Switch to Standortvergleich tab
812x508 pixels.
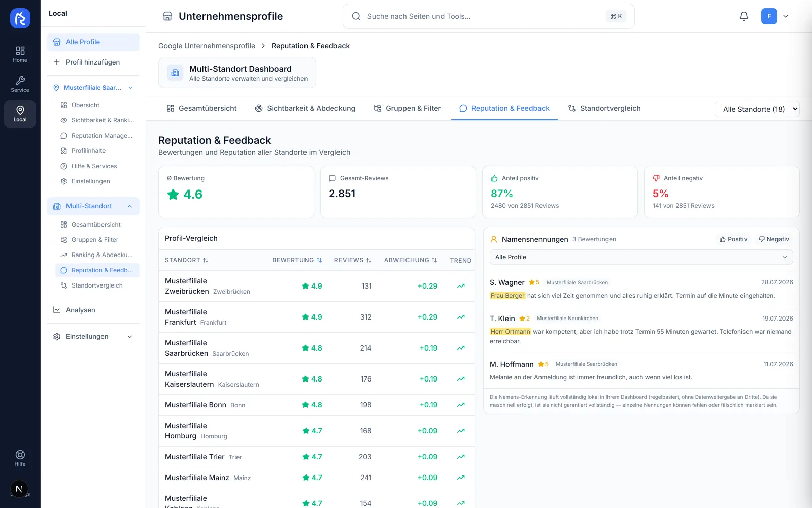click(x=604, y=108)
